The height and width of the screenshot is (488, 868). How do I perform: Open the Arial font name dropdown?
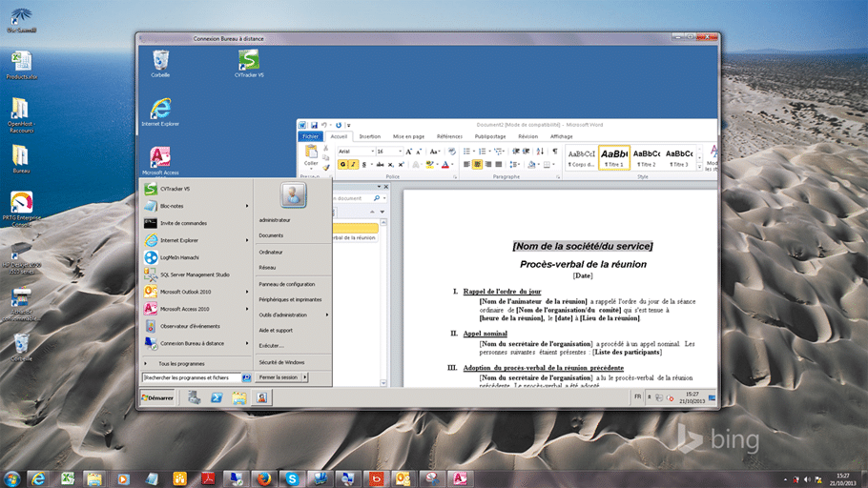pos(373,151)
